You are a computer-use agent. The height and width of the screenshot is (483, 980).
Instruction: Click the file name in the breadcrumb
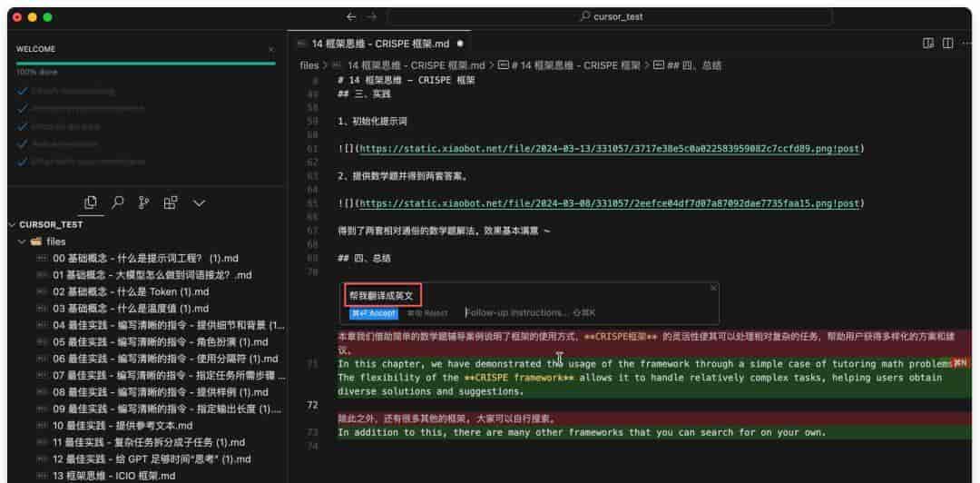point(416,65)
